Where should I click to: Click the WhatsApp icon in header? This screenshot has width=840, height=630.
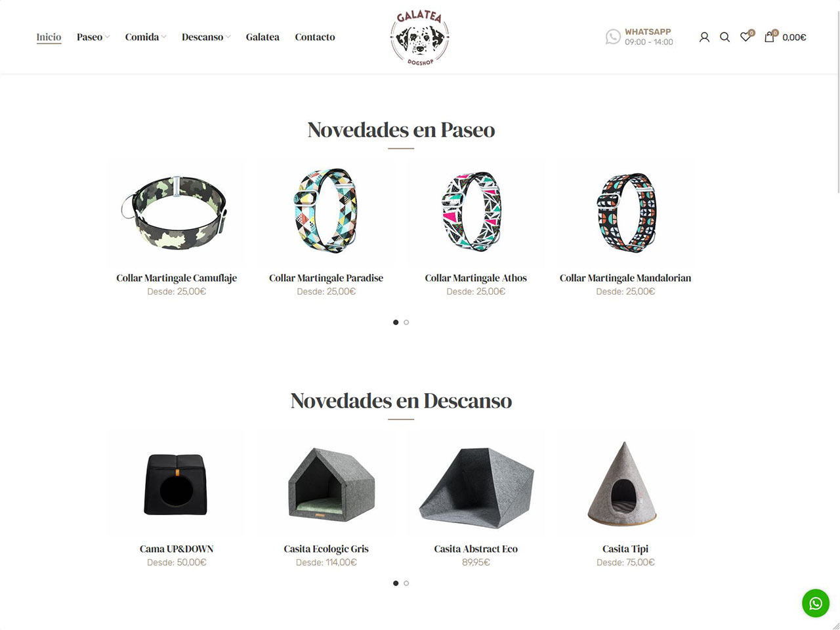(x=613, y=37)
